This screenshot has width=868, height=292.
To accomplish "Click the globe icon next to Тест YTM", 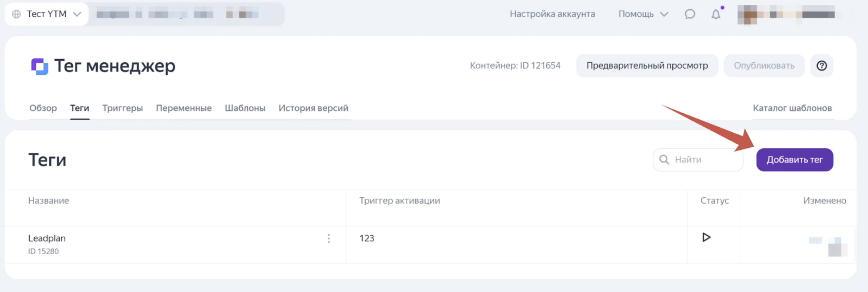I will tap(17, 14).
